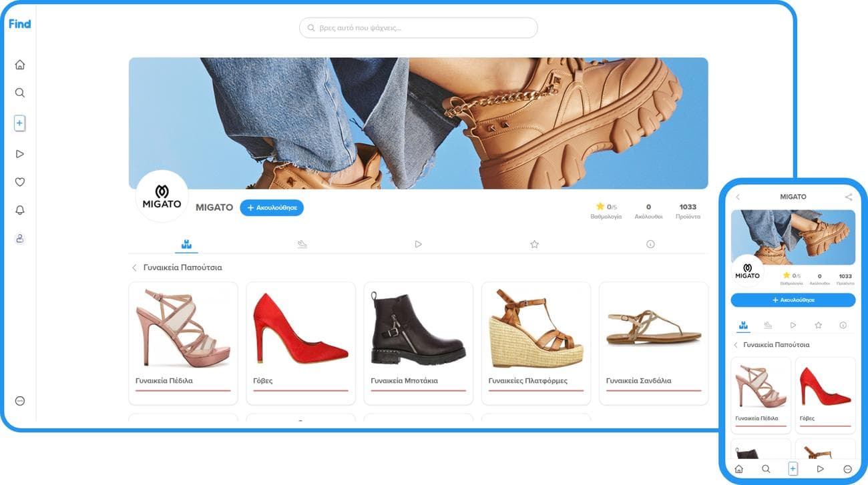
Task: Click the more options icon at sidebar bottom
Action: (20, 401)
